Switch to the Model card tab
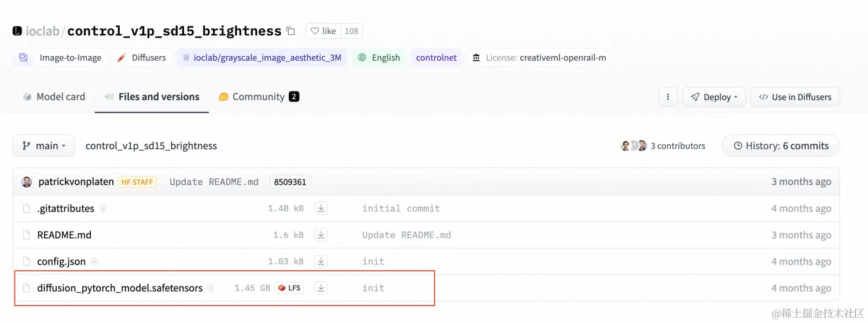 tap(54, 97)
